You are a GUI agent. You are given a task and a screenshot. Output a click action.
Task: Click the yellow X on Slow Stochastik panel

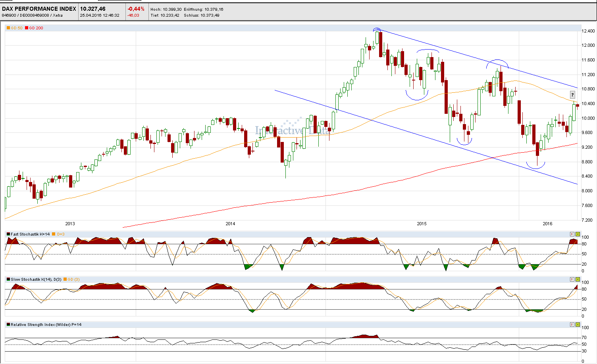click(x=578, y=279)
